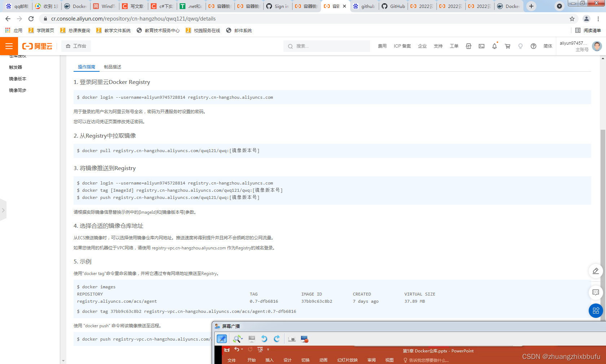Open the help question mark icon

click(x=533, y=46)
